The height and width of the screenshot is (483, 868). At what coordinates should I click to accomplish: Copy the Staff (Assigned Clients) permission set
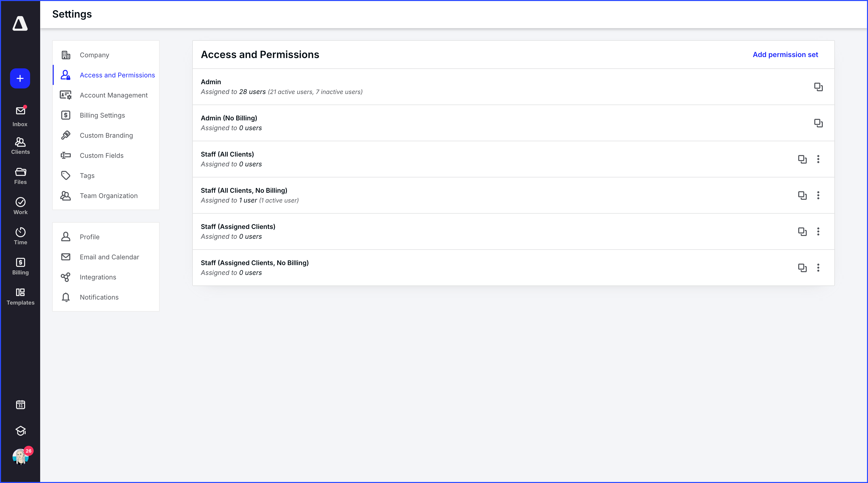tap(802, 231)
